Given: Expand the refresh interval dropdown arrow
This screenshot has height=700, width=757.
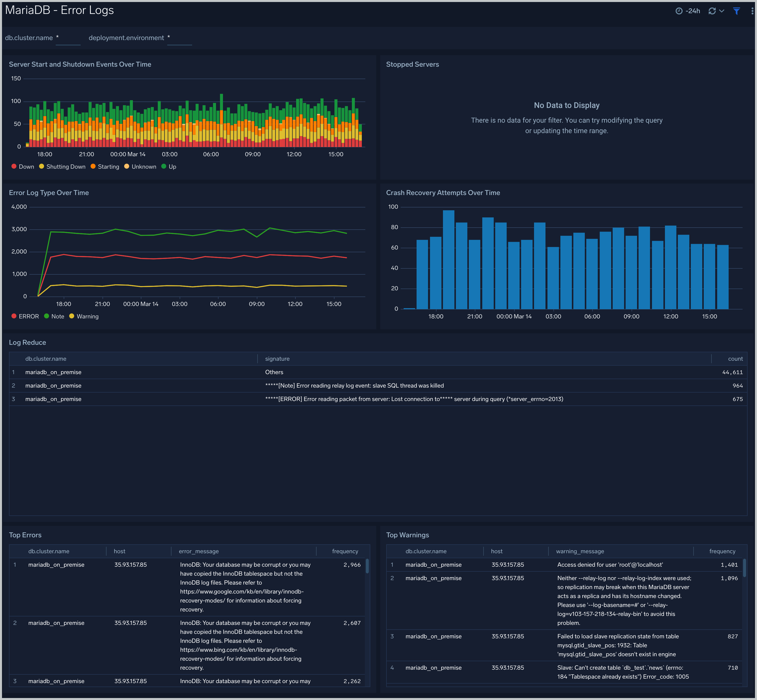Looking at the screenshot, I should point(722,11).
